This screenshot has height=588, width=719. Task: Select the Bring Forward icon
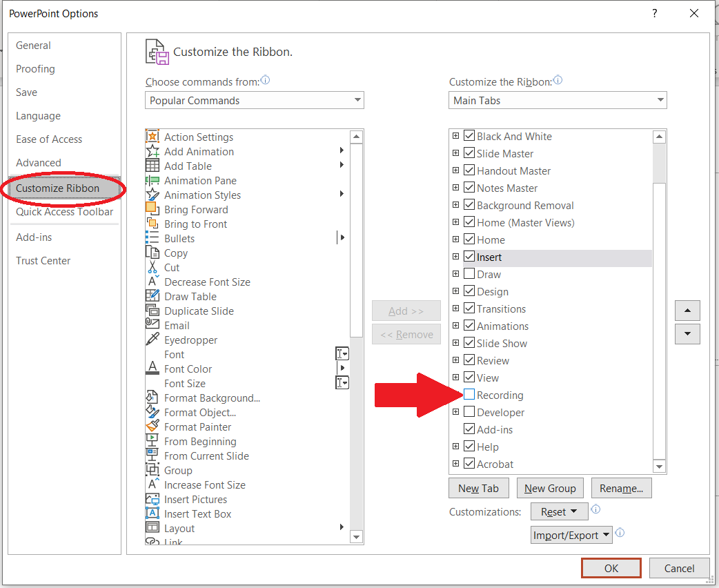tap(152, 209)
